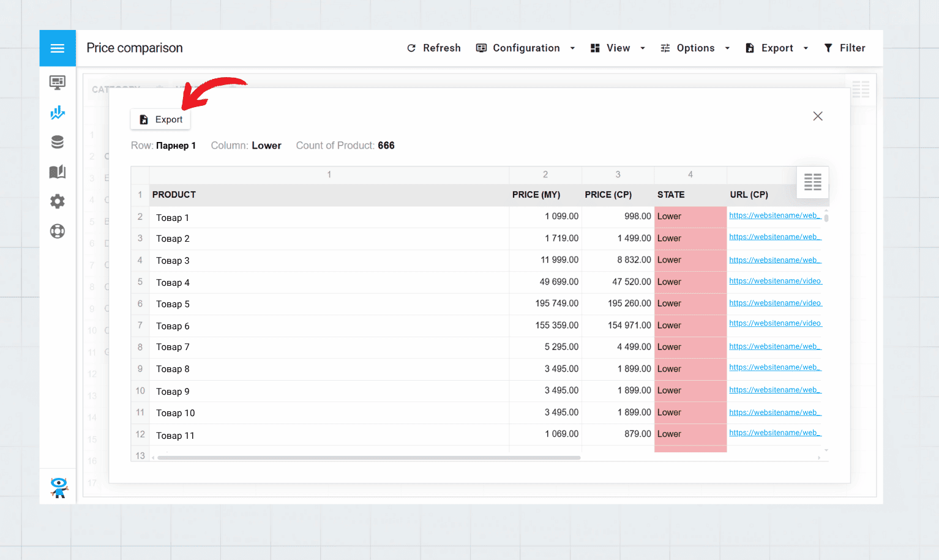
Task: Open the View dropdown menu
Action: [x=618, y=48]
